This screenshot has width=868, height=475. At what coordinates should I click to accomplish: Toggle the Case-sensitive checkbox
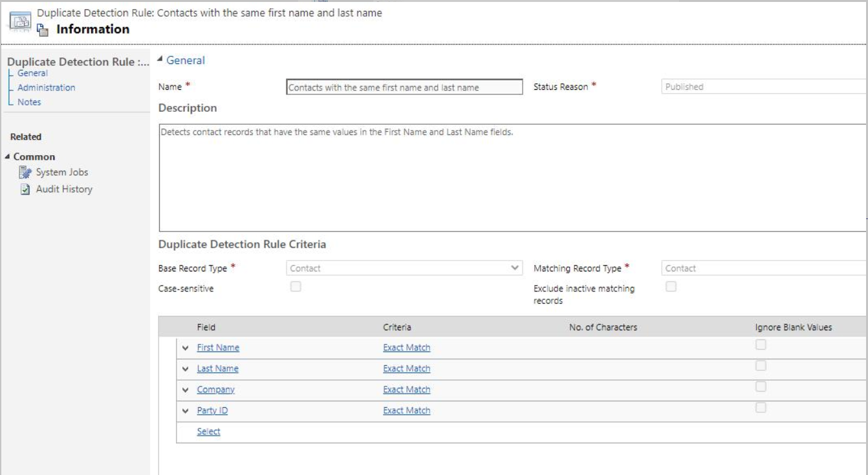pyautogui.click(x=296, y=287)
